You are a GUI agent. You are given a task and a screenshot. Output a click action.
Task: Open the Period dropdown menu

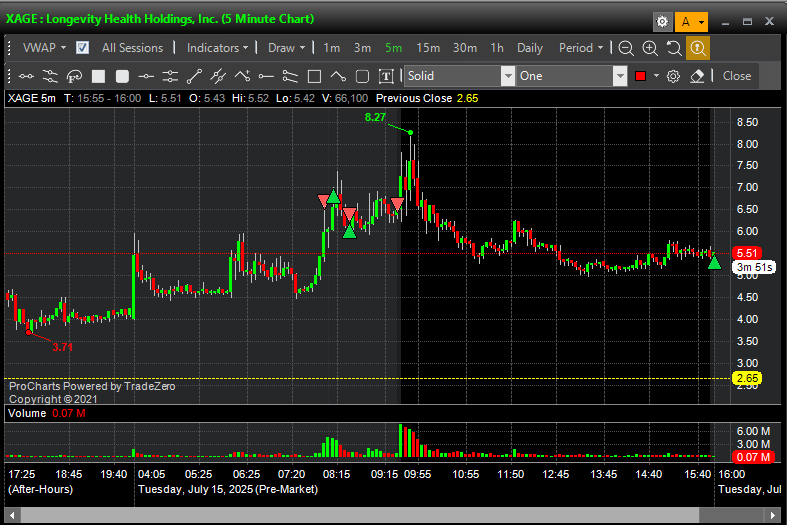coord(581,48)
